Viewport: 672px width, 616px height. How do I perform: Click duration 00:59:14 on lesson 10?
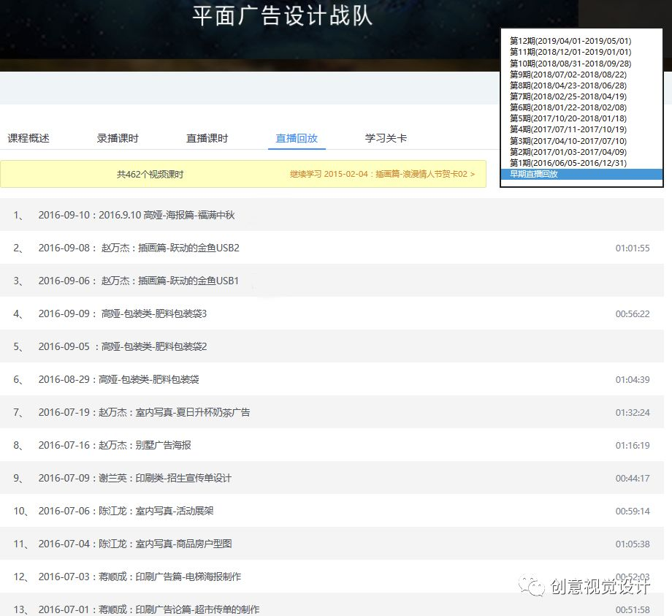[x=633, y=511]
